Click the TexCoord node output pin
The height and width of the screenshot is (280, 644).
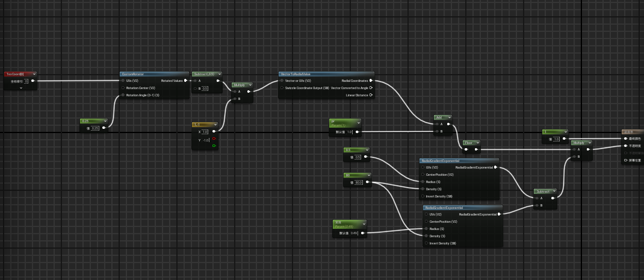33,81
